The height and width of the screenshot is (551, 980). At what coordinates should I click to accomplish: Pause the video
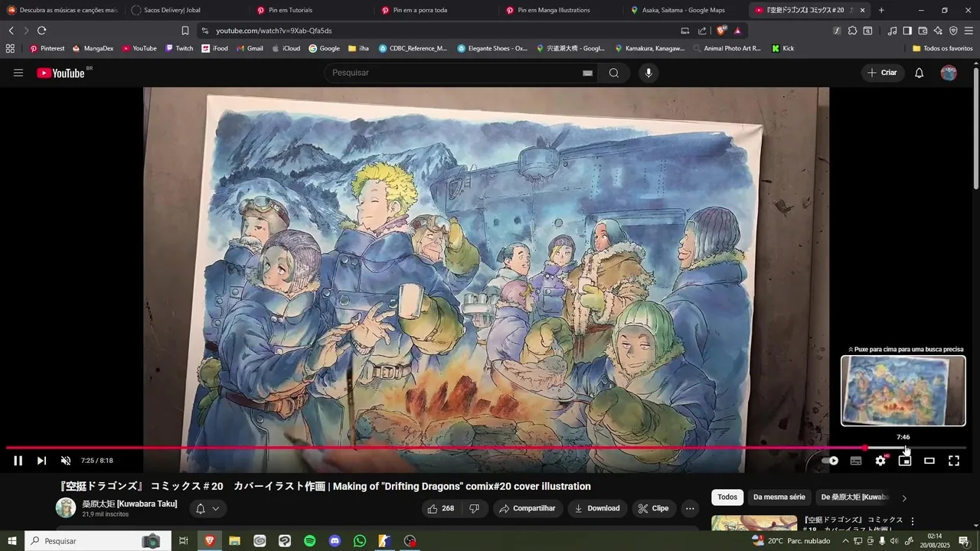tap(18, 461)
